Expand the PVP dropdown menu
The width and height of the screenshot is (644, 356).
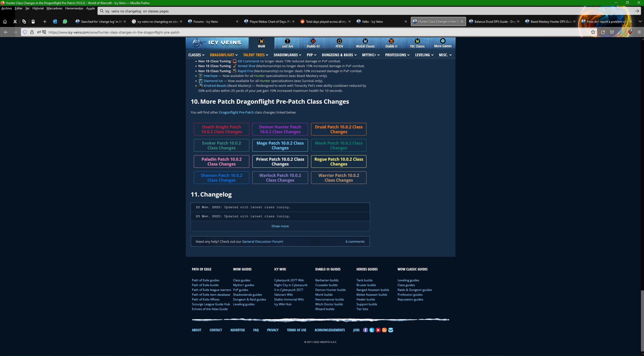312,55
